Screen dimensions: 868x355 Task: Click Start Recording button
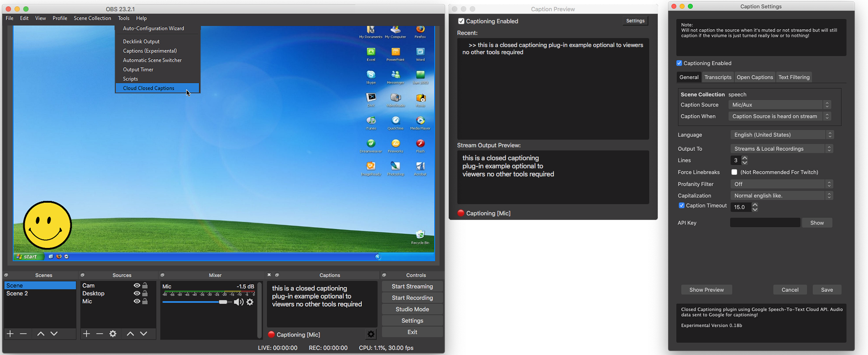pyautogui.click(x=412, y=298)
